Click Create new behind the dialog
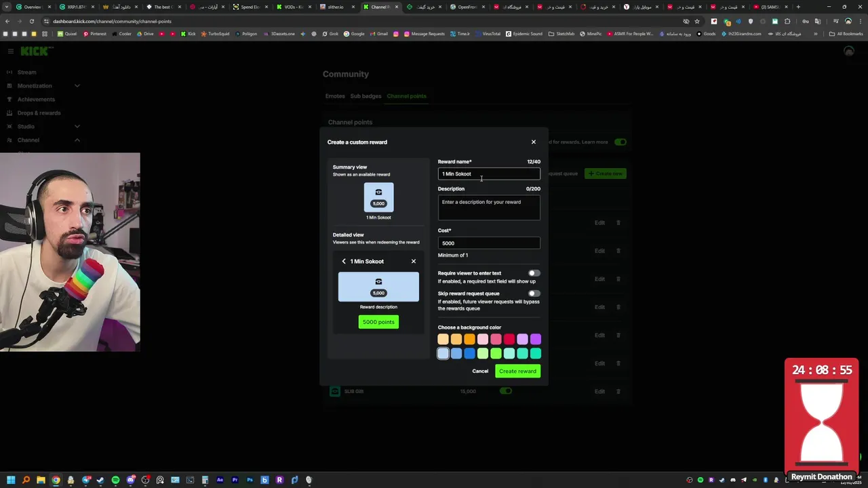 [606, 174]
